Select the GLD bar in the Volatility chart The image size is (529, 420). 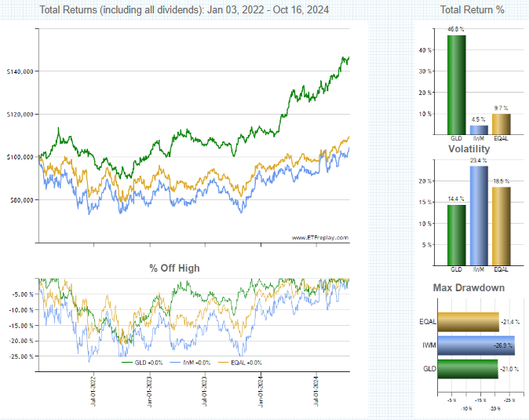[x=456, y=234]
